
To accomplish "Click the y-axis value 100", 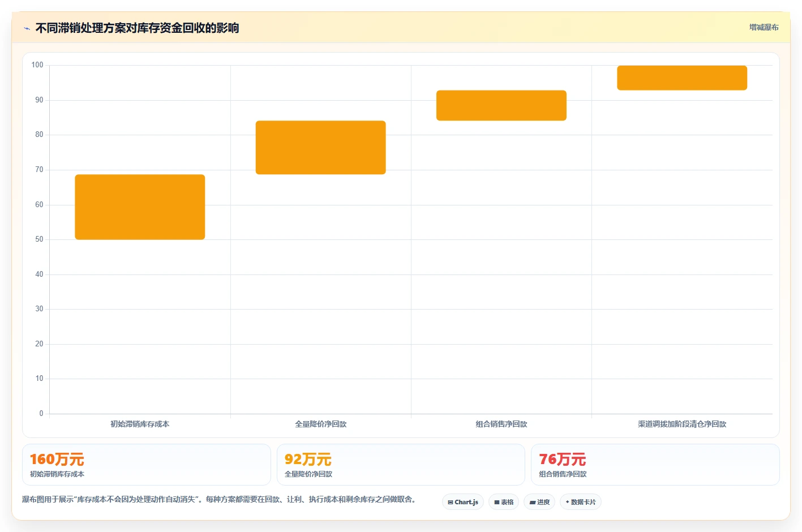I will [37, 65].
